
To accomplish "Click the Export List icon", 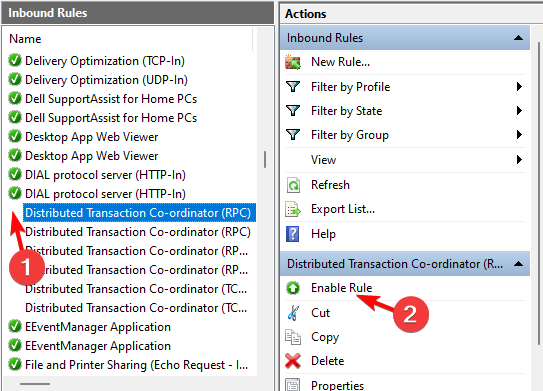I will point(293,209).
